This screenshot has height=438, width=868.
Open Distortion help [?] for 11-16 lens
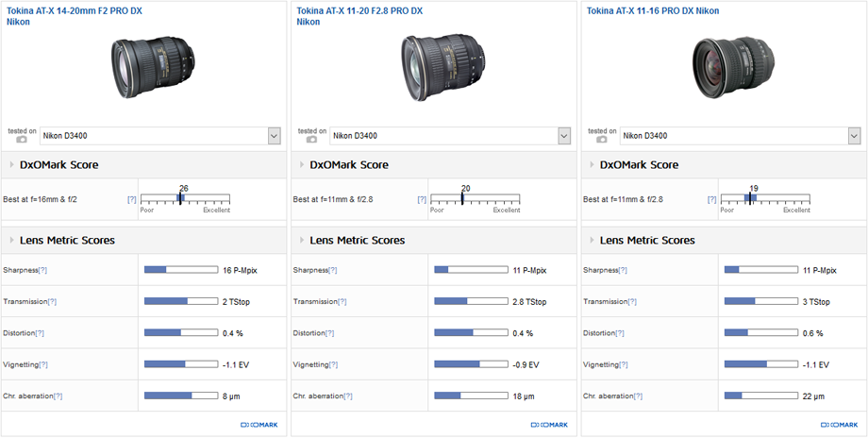point(620,333)
